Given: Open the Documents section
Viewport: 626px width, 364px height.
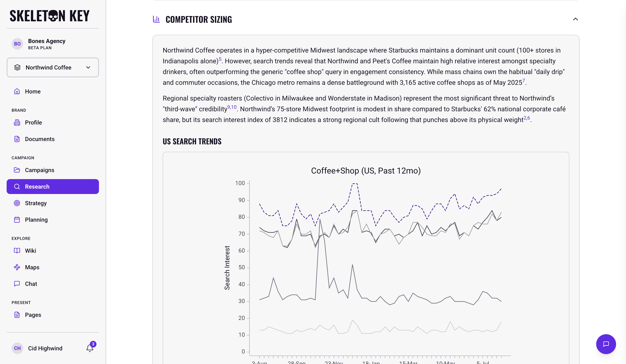Looking at the screenshot, I should [53, 139].
